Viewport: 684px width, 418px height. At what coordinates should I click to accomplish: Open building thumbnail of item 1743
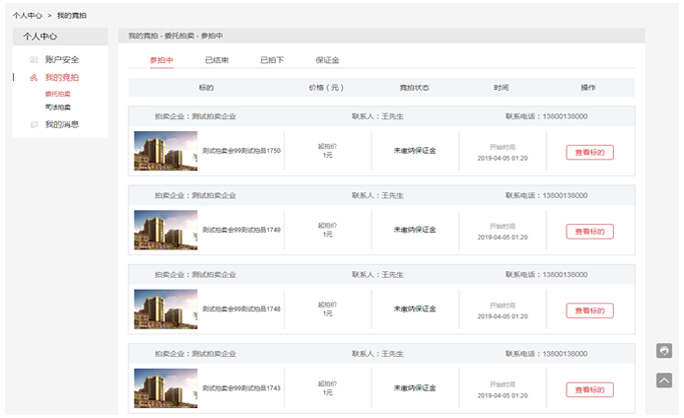[x=165, y=389]
